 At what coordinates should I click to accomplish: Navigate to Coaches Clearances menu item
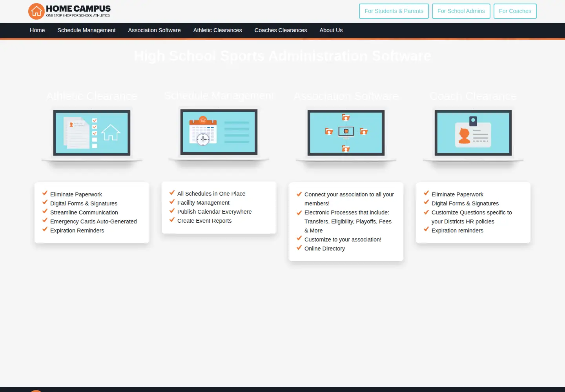click(281, 30)
